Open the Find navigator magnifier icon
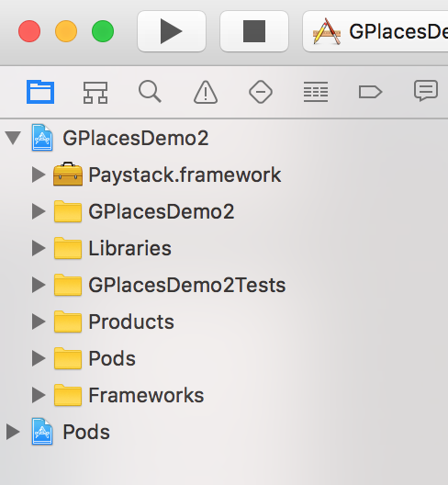 coord(150,92)
